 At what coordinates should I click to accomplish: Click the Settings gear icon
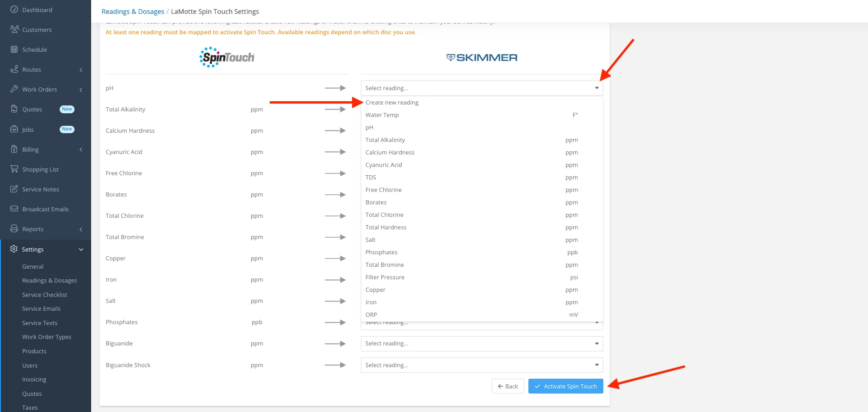(x=14, y=249)
